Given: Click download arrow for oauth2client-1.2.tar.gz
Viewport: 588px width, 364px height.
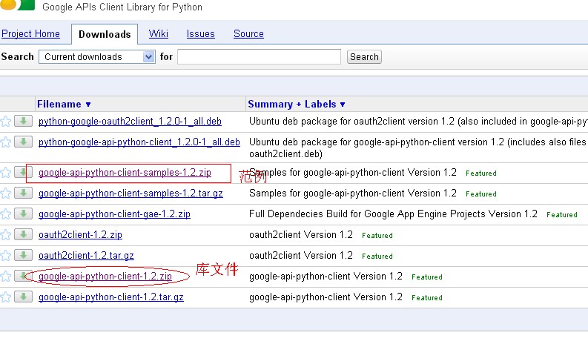Looking at the screenshot, I should (23, 255).
